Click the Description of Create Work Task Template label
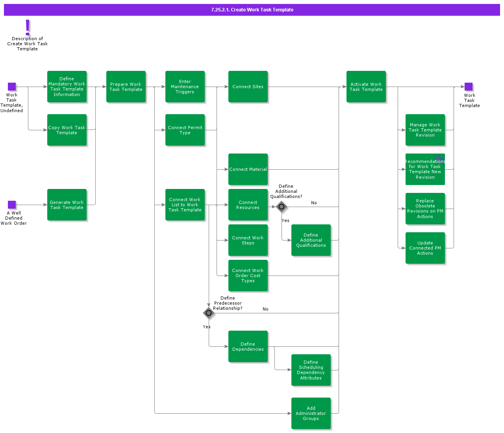The image size is (504, 433). tap(28, 44)
